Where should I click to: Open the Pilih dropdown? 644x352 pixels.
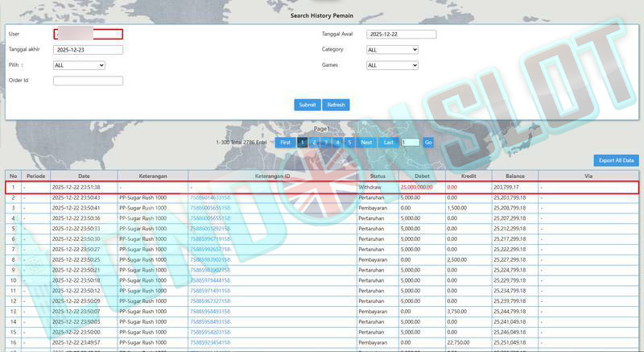pyautogui.click(x=79, y=65)
